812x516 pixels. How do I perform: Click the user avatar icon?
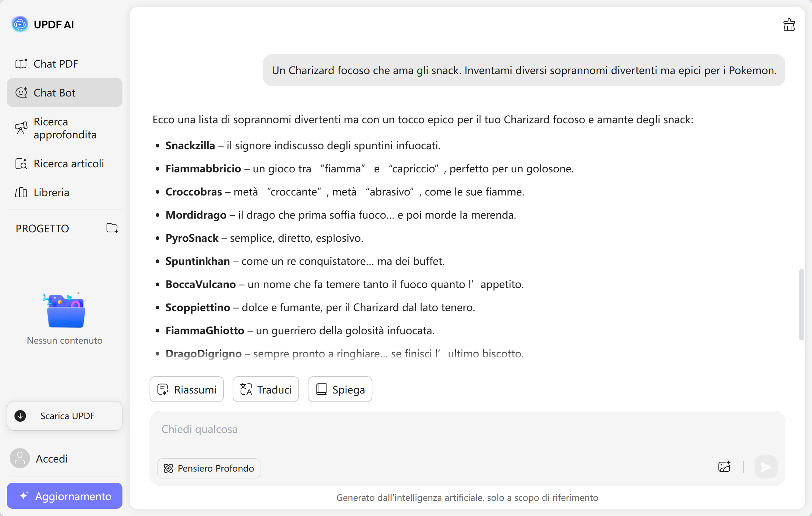point(20,459)
